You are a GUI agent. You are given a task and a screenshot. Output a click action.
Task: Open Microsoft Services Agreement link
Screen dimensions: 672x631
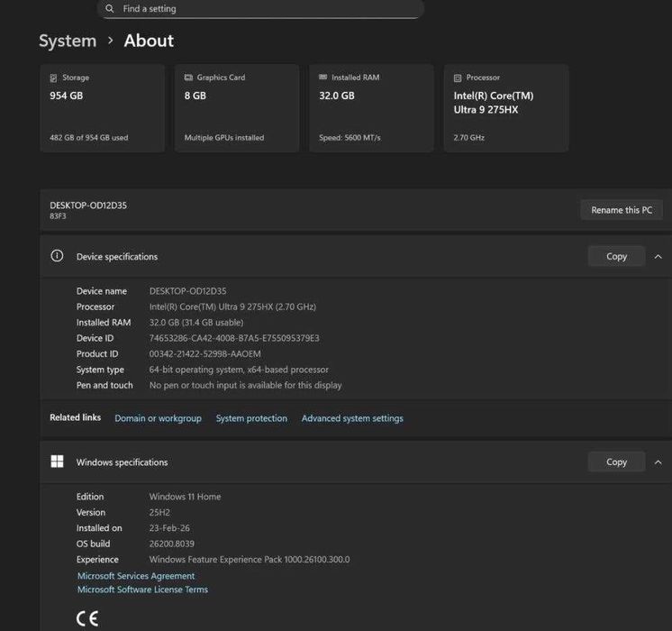click(x=136, y=576)
